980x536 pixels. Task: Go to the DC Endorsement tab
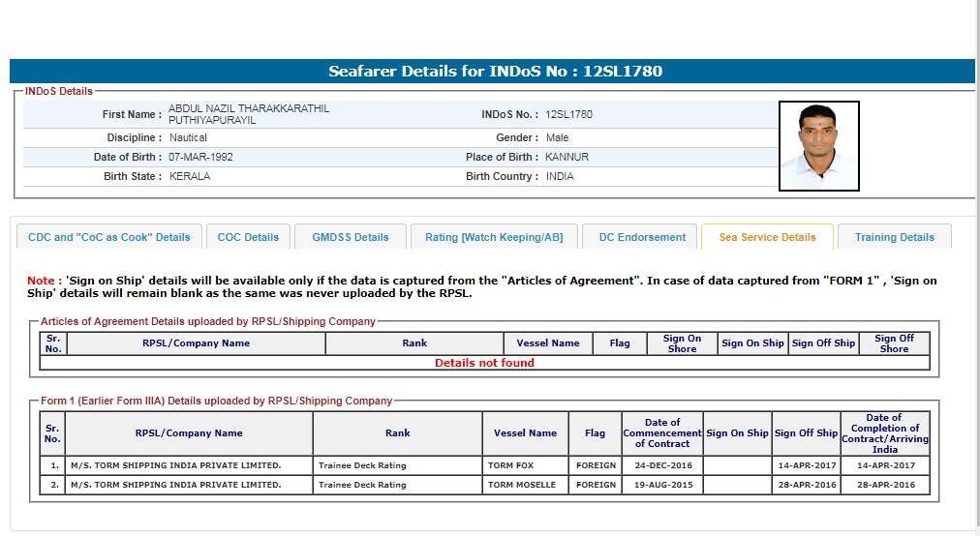(x=642, y=237)
